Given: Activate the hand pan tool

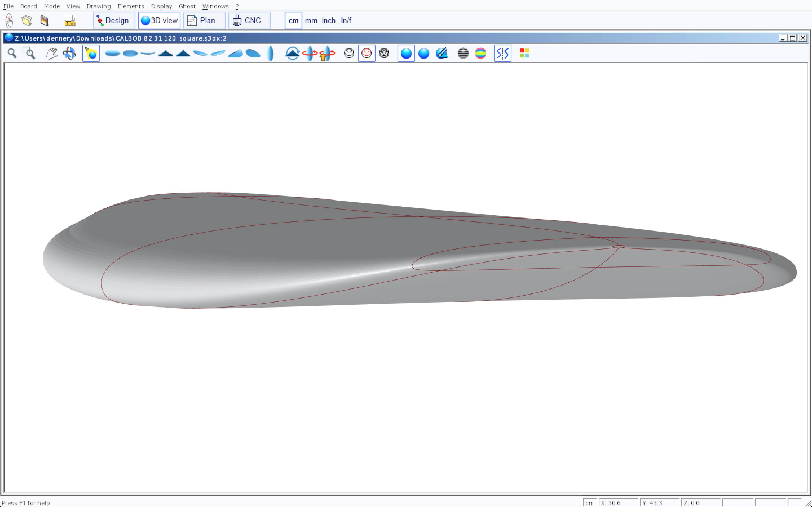Looking at the screenshot, I should [x=51, y=53].
